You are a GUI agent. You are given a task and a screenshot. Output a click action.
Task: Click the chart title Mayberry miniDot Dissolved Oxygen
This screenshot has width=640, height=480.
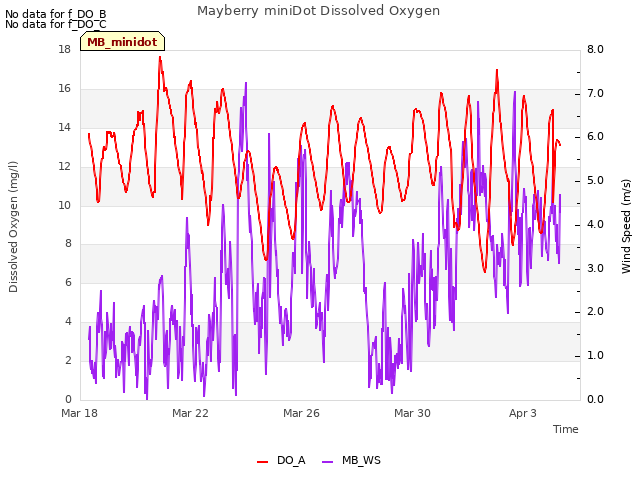tap(318, 11)
